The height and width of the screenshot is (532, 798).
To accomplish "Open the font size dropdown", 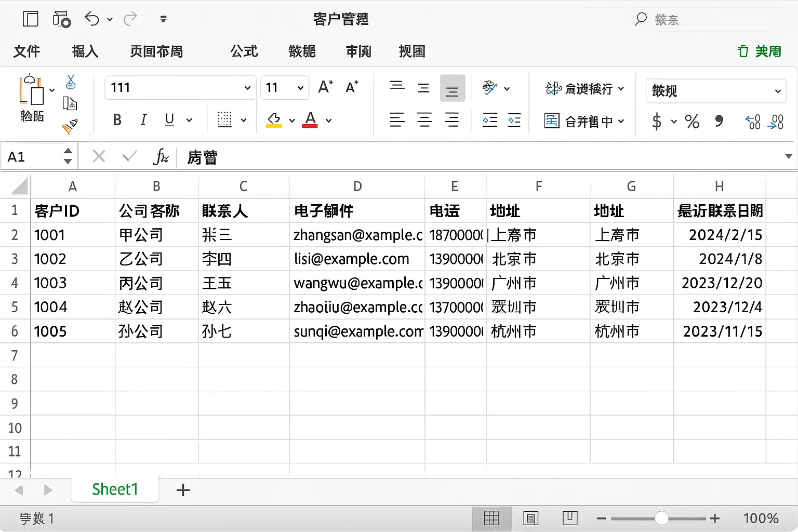I will 300,88.
